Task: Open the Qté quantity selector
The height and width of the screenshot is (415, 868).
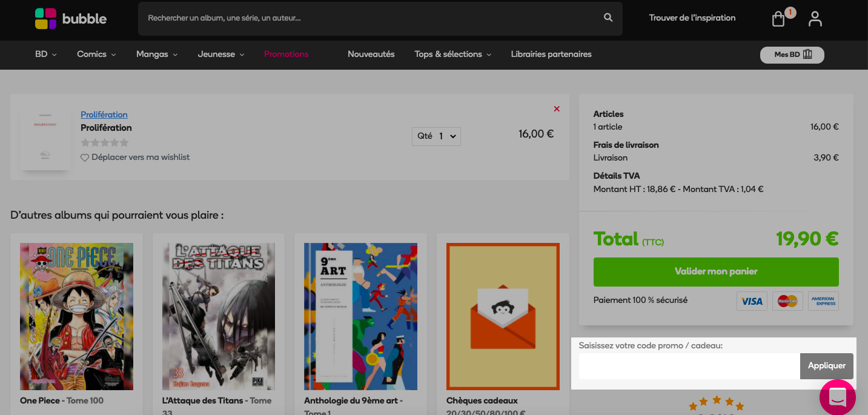Action: point(436,136)
